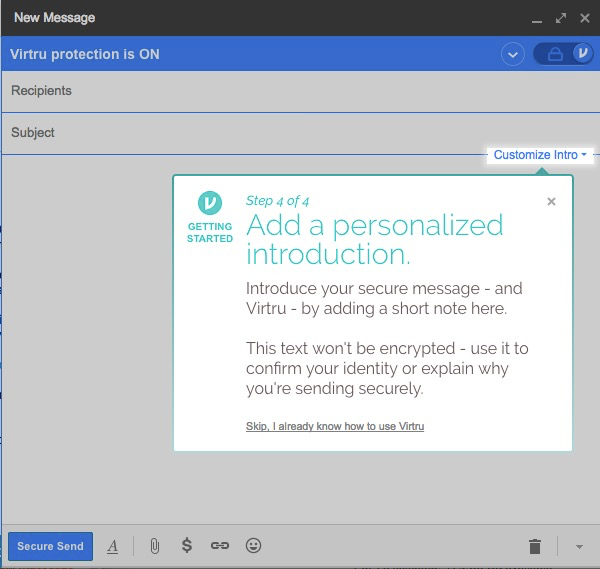
Task: Click the Virtru logo in tutorial popup
Action: click(x=210, y=203)
